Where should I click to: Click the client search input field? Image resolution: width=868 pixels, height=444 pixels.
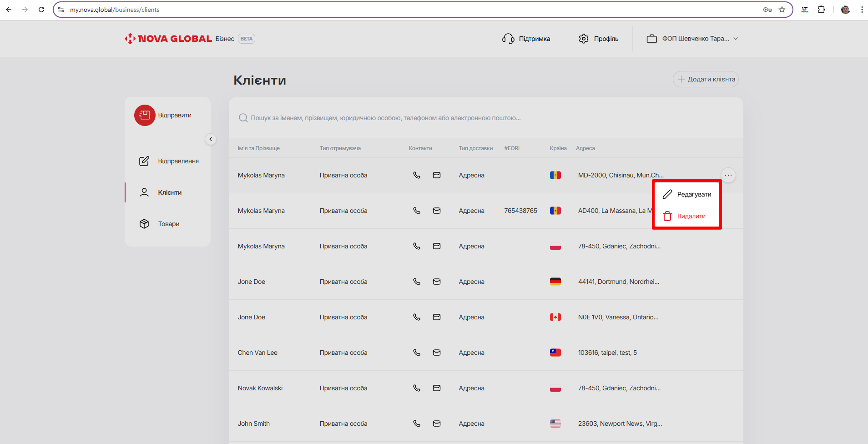[x=386, y=118]
